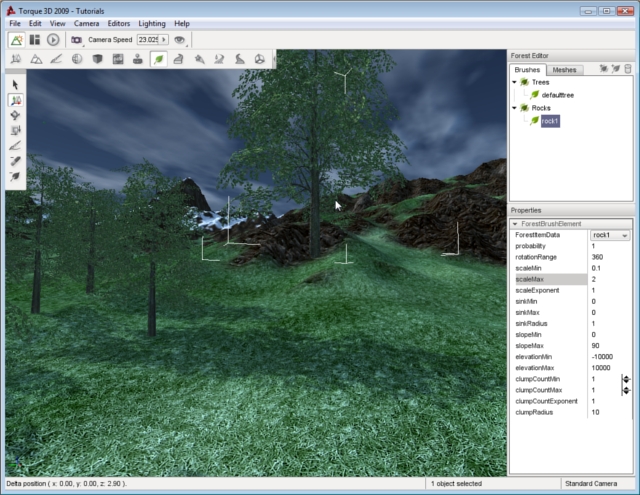640x495 pixels.
Task: Open the World Editor tool icon
Action: [17, 40]
